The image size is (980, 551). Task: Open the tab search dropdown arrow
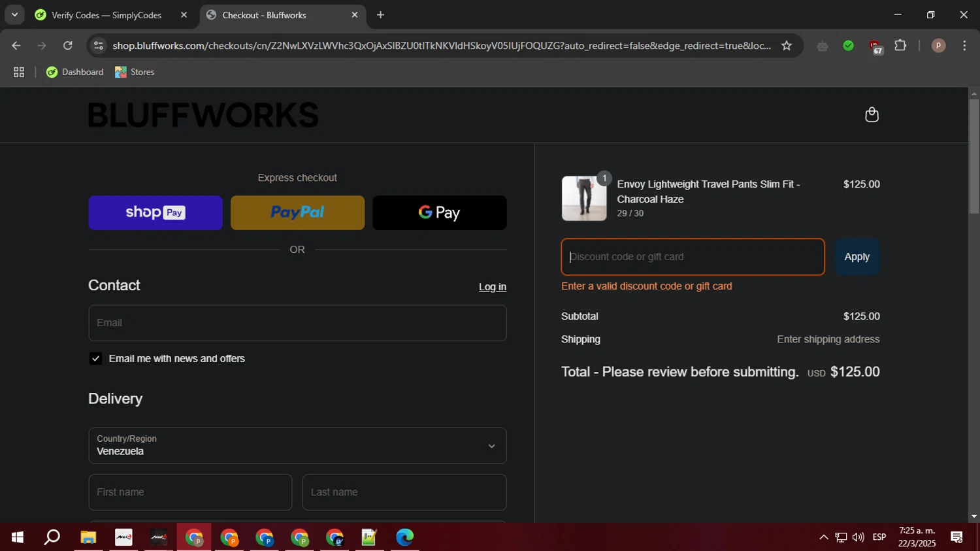pyautogui.click(x=14, y=14)
